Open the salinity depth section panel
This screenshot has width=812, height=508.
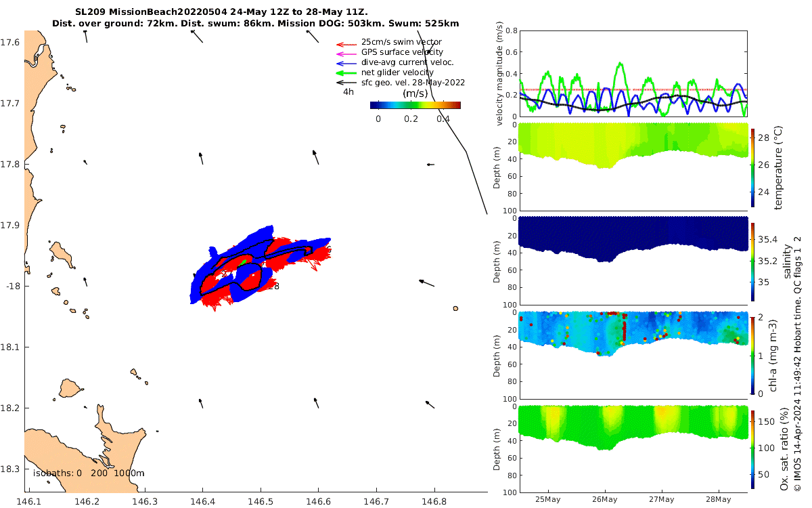point(633,261)
